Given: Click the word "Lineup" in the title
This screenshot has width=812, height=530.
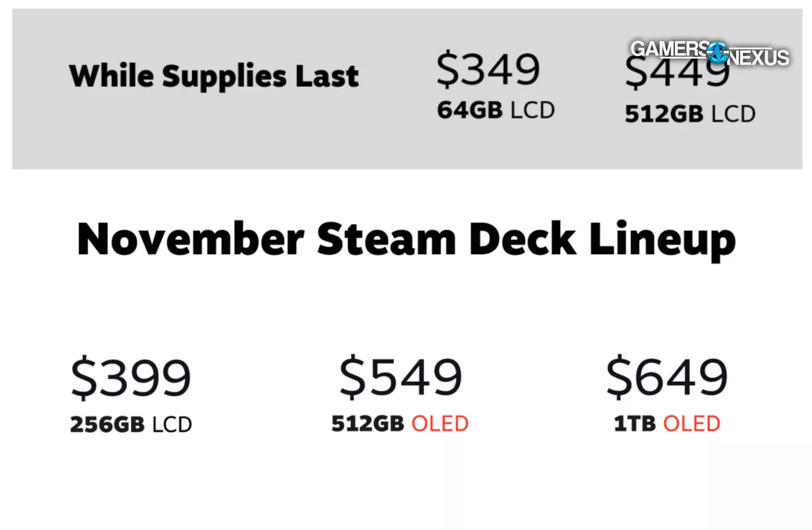Looking at the screenshot, I should coord(662,240).
